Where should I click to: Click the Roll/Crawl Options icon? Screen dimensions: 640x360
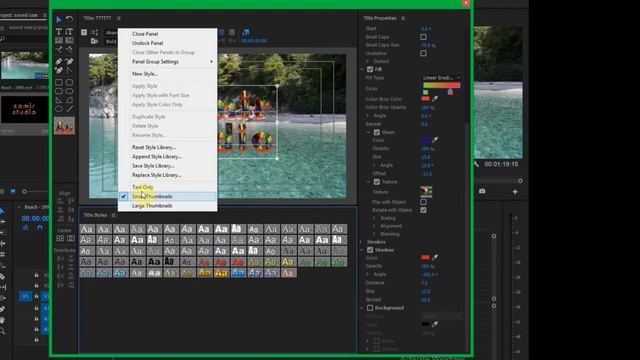pyautogui.click(x=95, y=32)
